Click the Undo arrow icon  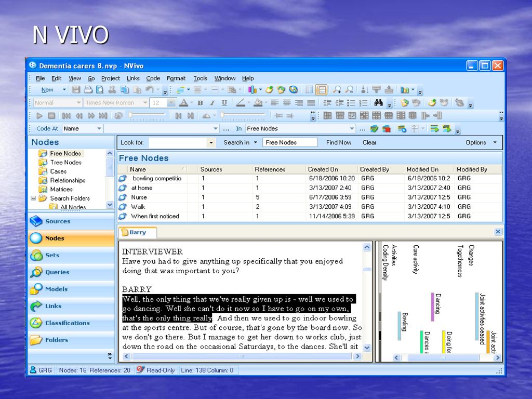click(150, 90)
